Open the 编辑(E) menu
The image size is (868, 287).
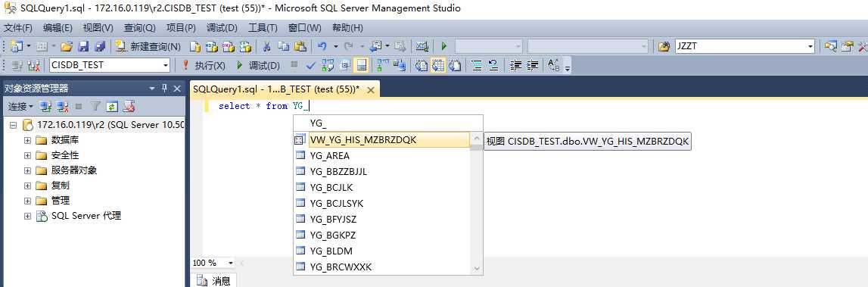(x=58, y=28)
